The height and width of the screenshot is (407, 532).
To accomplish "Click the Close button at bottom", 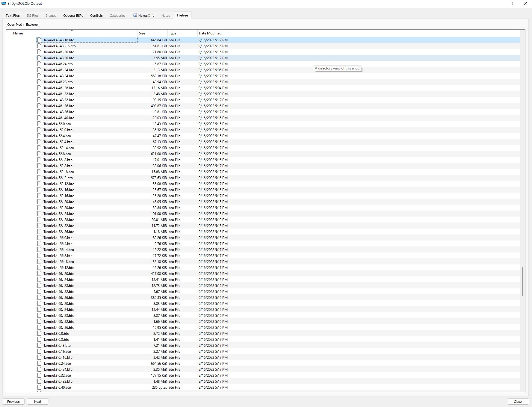I will pos(518,402).
